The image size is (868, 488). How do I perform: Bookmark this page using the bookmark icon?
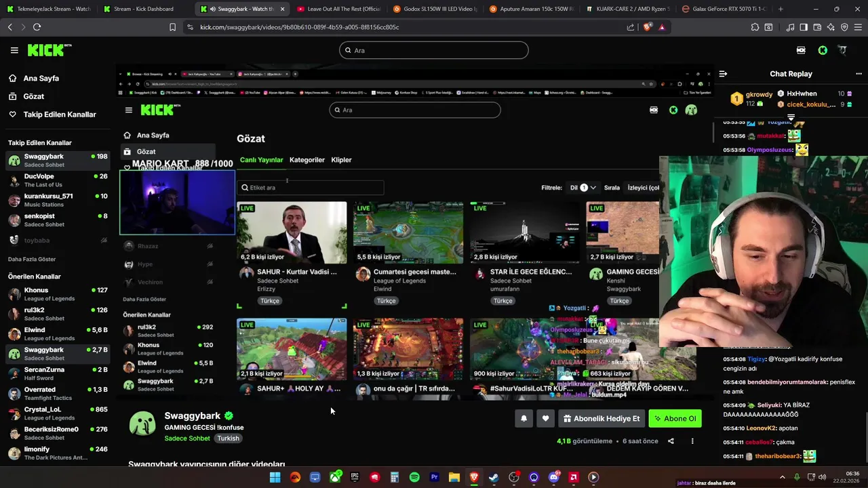(172, 27)
